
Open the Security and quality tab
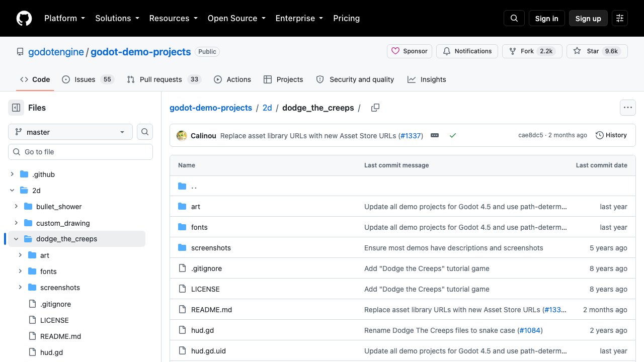[355, 79]
